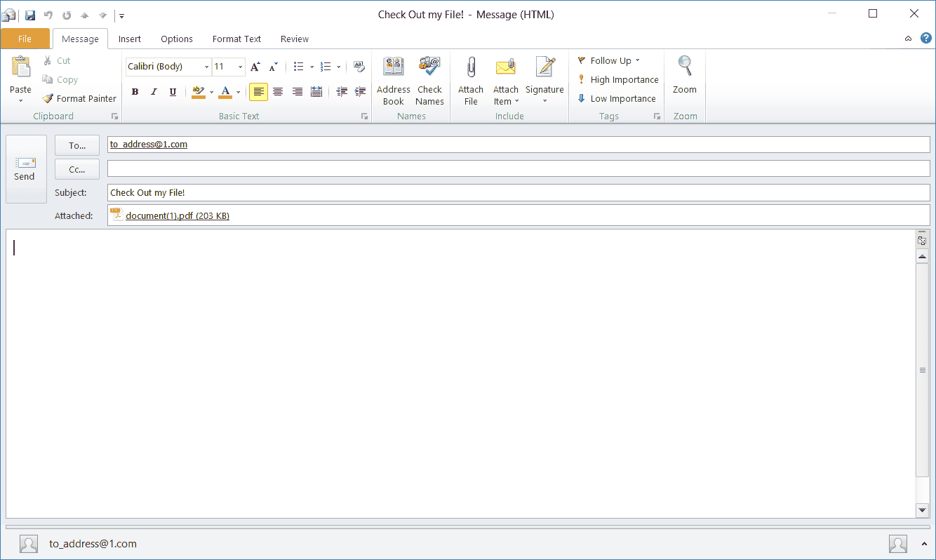Open the document(1).pdf attachment link
936x560 pixels.
point(178,215)
